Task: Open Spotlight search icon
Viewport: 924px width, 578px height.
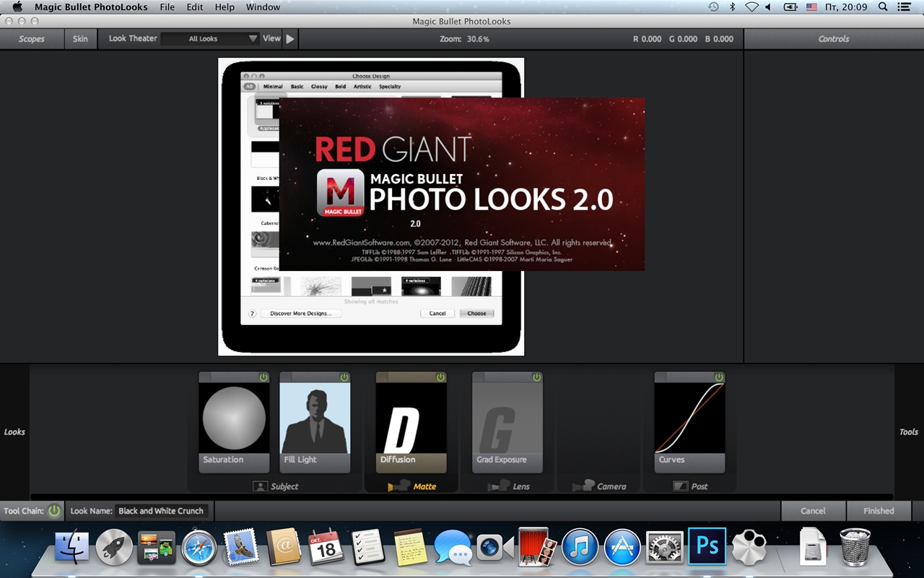Action: (x=883, y=7)
